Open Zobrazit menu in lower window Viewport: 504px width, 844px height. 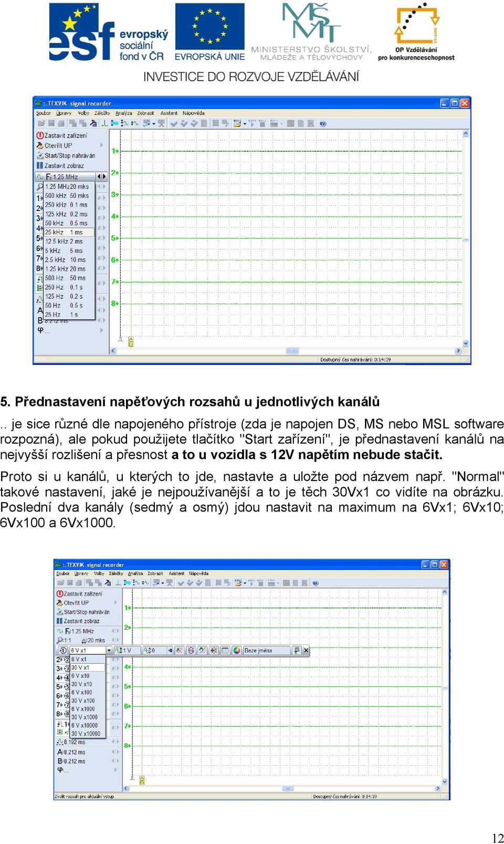155,574
